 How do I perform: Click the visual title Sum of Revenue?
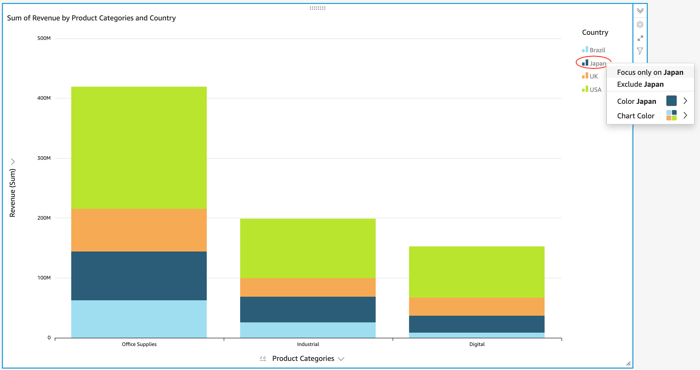tap(92, 18)
